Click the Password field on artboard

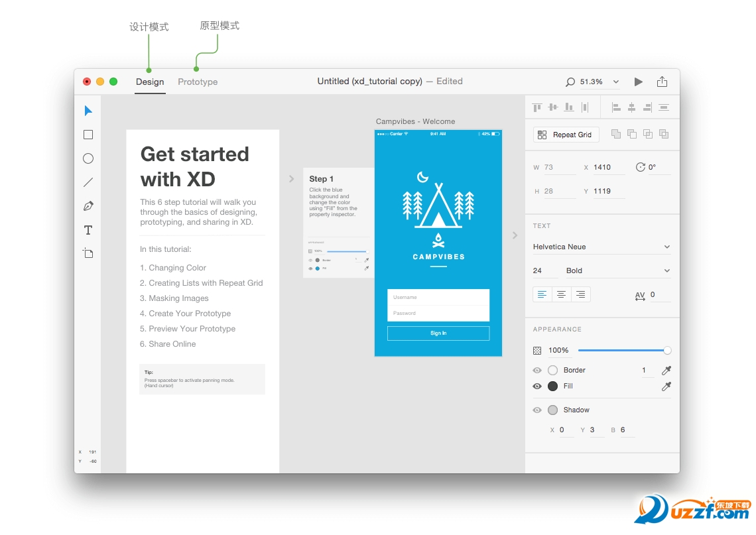[x=438, y=314]
